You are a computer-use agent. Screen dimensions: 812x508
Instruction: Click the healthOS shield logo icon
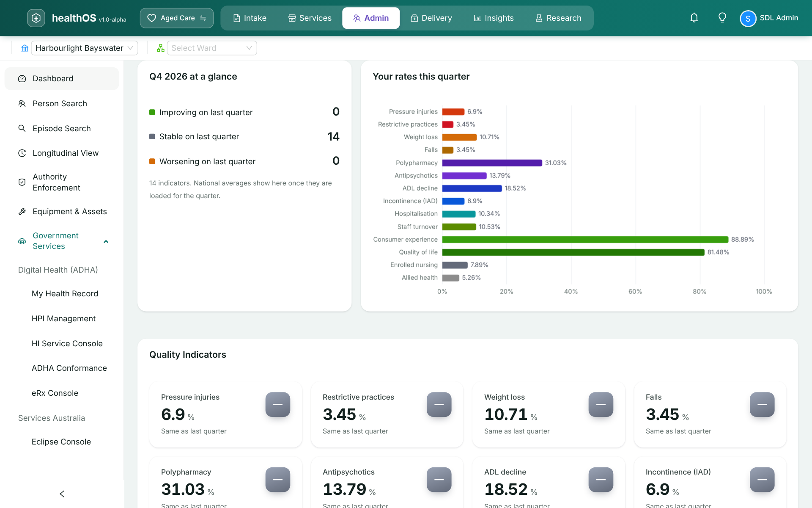tap(36, 18)
